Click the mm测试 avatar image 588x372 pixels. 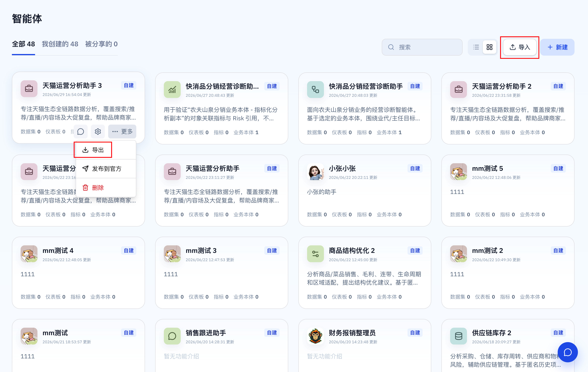coord(29,336)
